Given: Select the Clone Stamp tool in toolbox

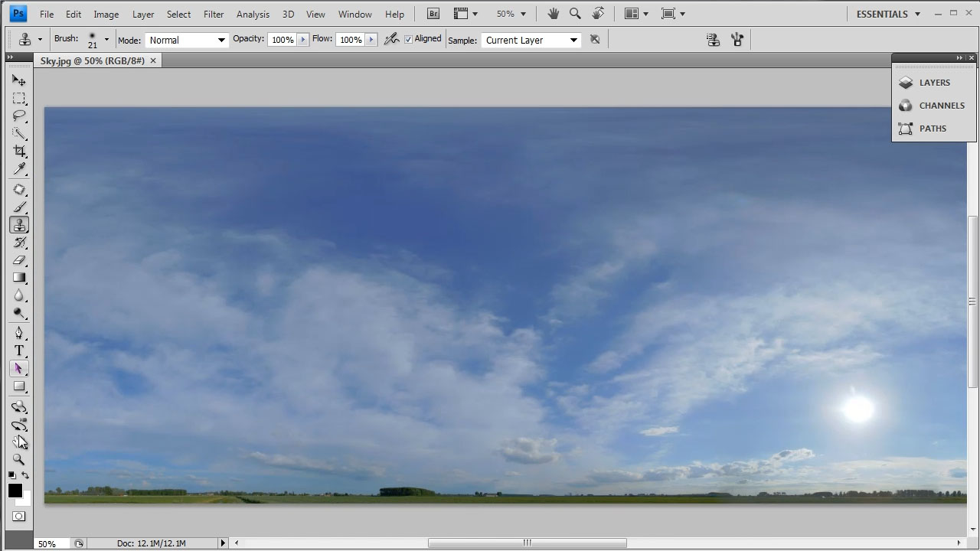Looking at the screenshot, I should click(19, 225).
